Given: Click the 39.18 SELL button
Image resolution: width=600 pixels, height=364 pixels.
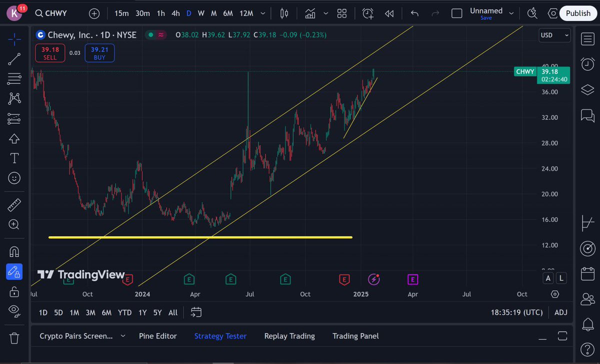Looking at the screenshot, I should pos(49,53).
